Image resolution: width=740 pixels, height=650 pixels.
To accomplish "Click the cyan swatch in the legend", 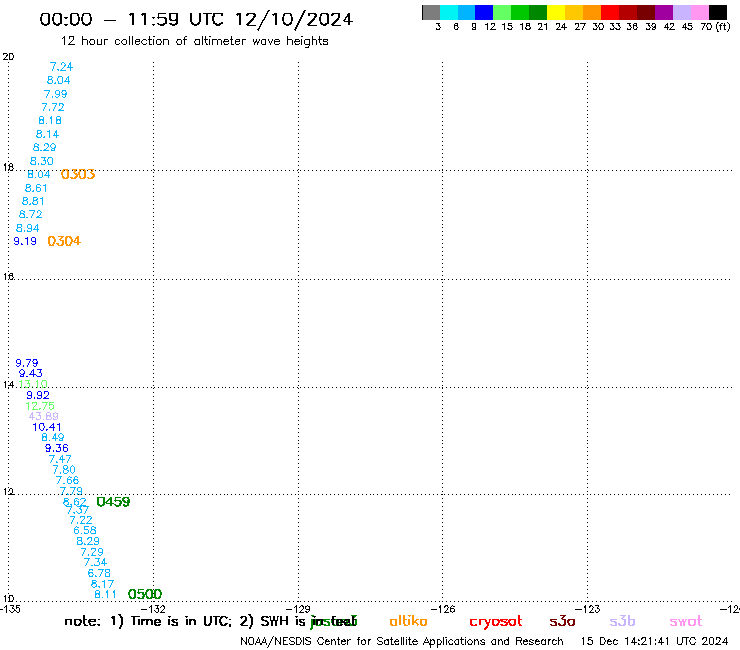I will click(x=449, y=12).
